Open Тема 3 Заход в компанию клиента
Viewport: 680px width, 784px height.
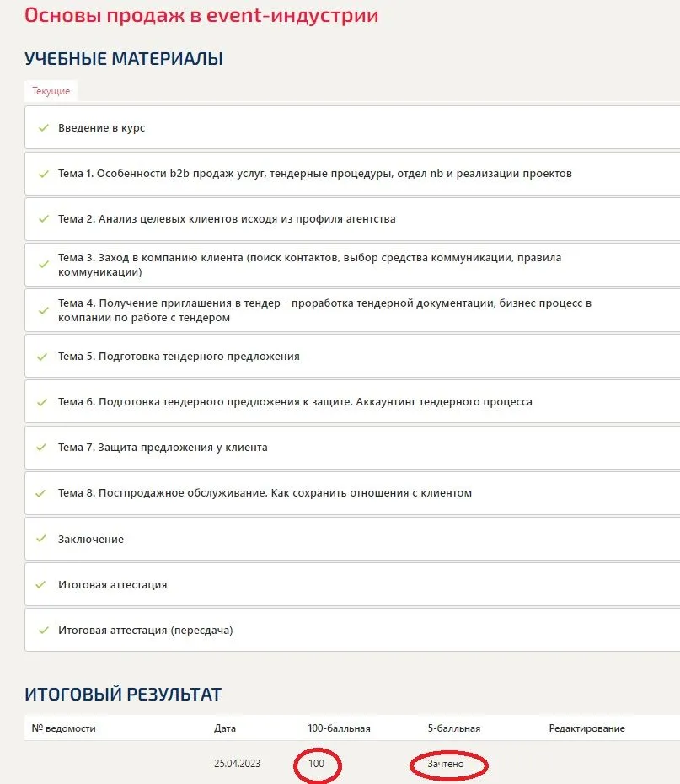click(x=352, y=265)
